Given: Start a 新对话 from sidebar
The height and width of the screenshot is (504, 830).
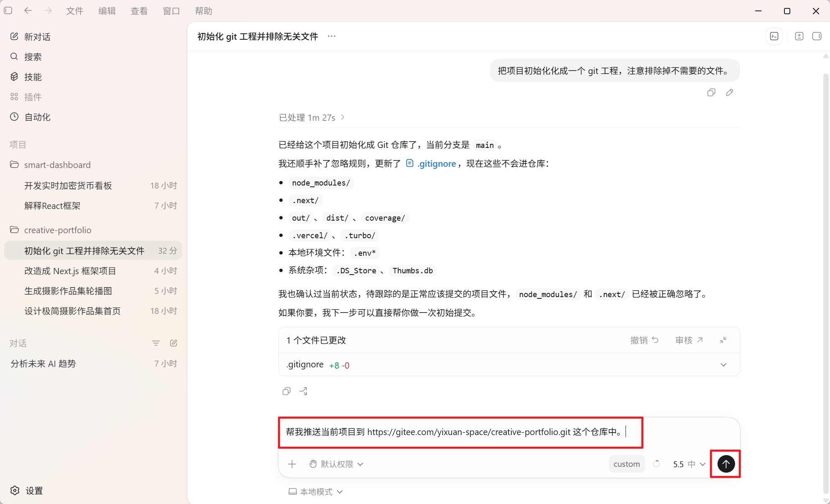Looking at the screenshot, I should pos(93,37).
